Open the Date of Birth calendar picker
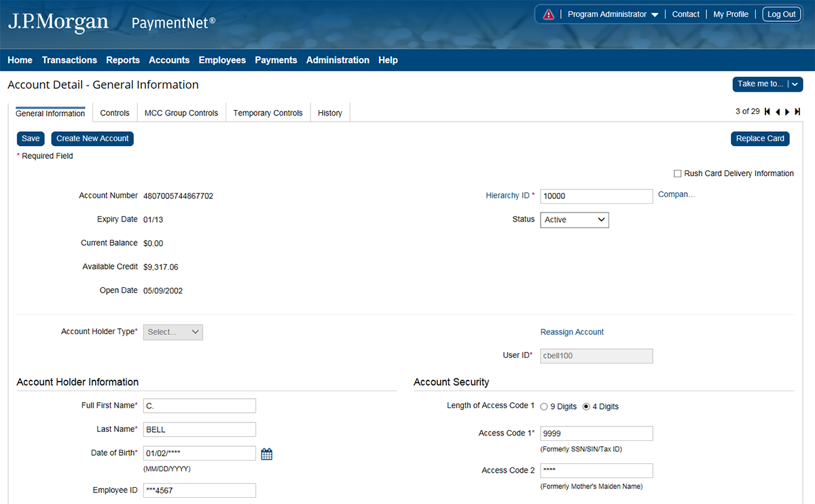This screenshot has width=815, height=504. (x=267, y=454)
